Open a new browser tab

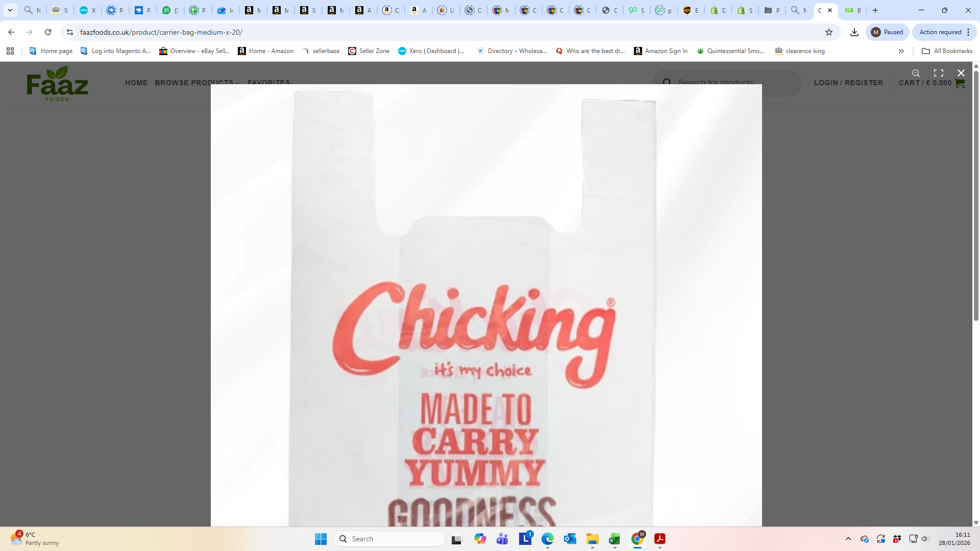(875, 10)
